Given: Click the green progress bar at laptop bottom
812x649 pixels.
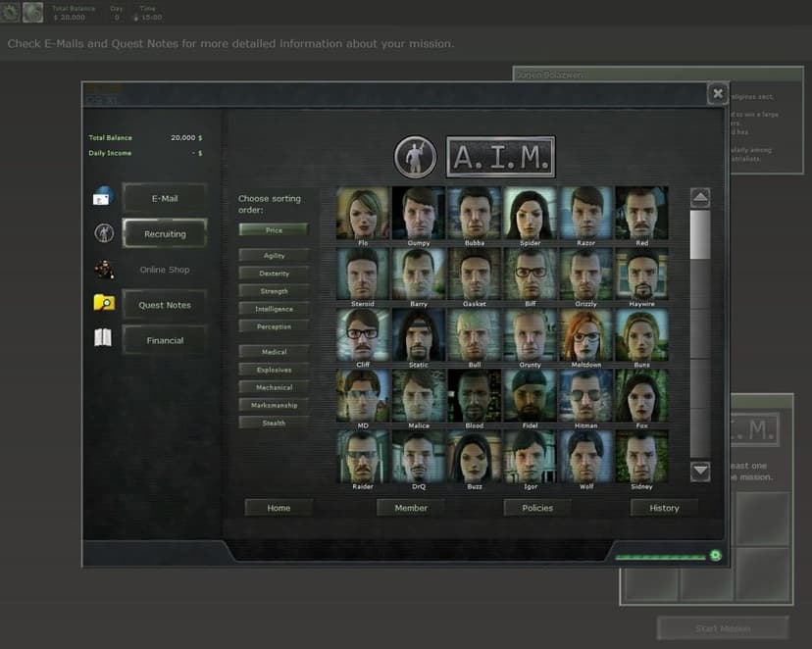Looking at the screenshot, I should tap(661, 558).
